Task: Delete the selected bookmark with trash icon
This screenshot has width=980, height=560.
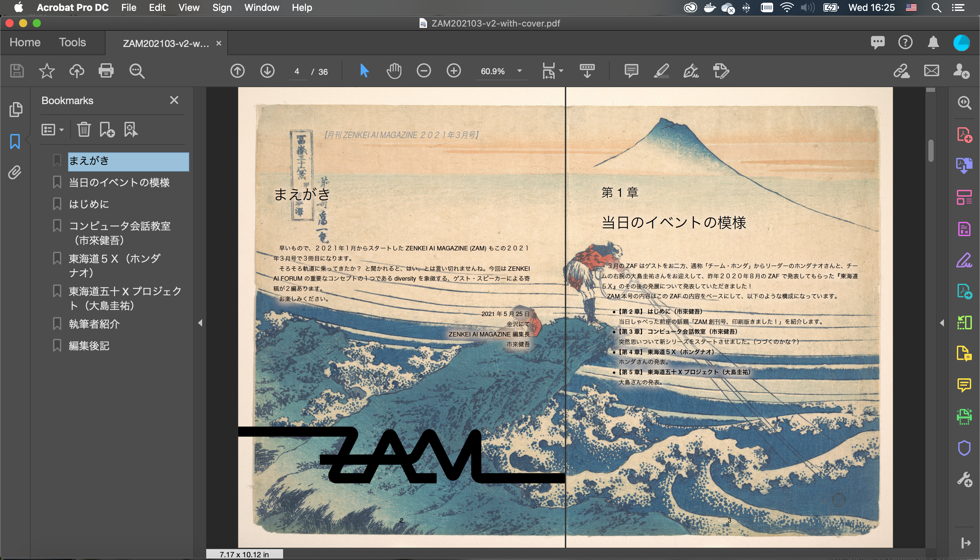Action: point(83,130)
